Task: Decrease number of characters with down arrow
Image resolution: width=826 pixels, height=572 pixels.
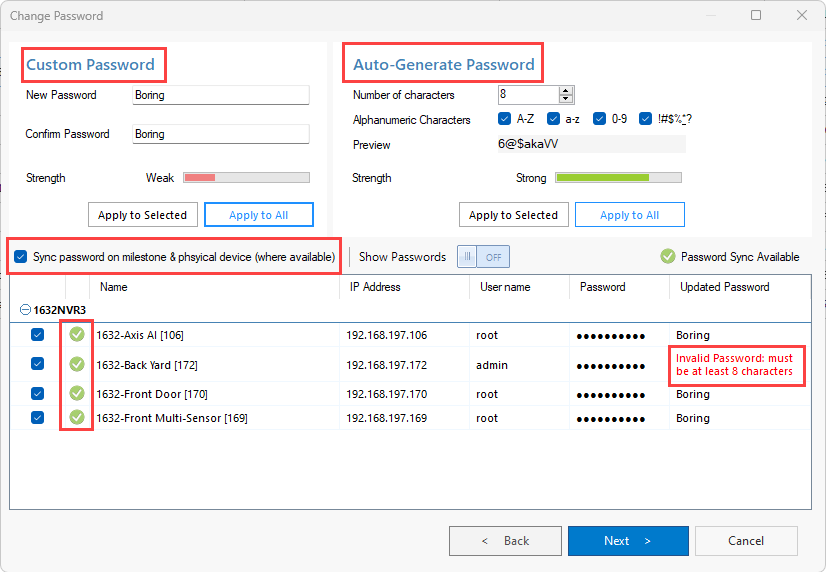Action: (566, 99)
